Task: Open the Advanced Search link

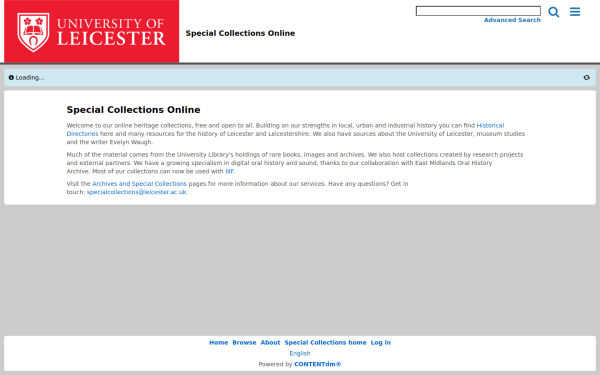Action: tap(512, 20)
